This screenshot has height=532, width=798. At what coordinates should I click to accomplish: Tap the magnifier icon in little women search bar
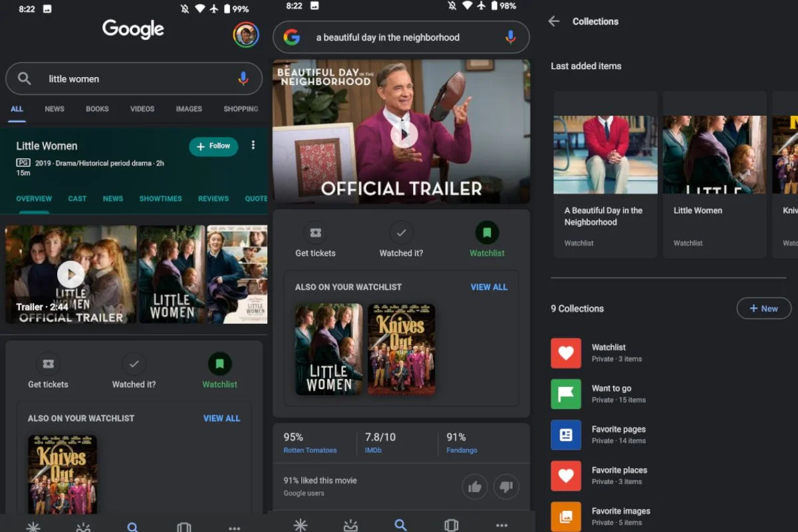[25, 78]
